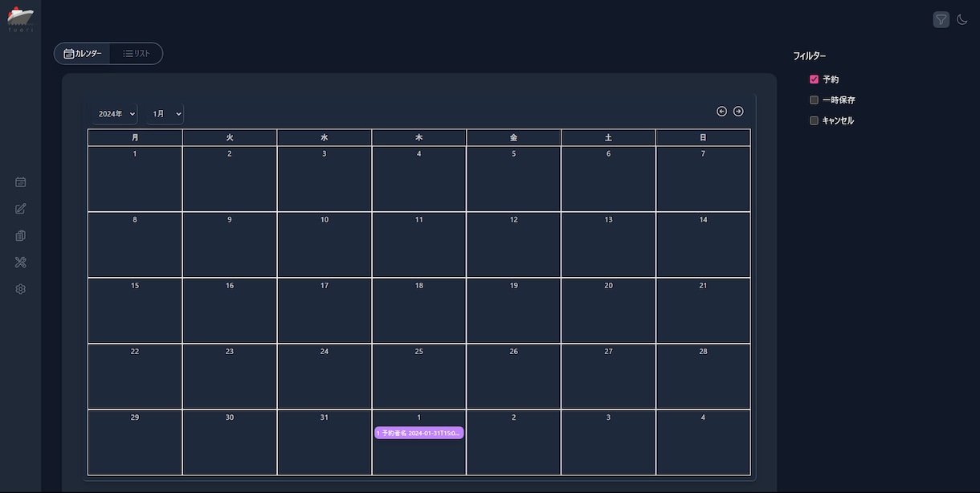The width and height of the screenshot is (980, 493).
Task: Click the 火 weekday column header
Action: pyautogui.click(x=230, y=138)
